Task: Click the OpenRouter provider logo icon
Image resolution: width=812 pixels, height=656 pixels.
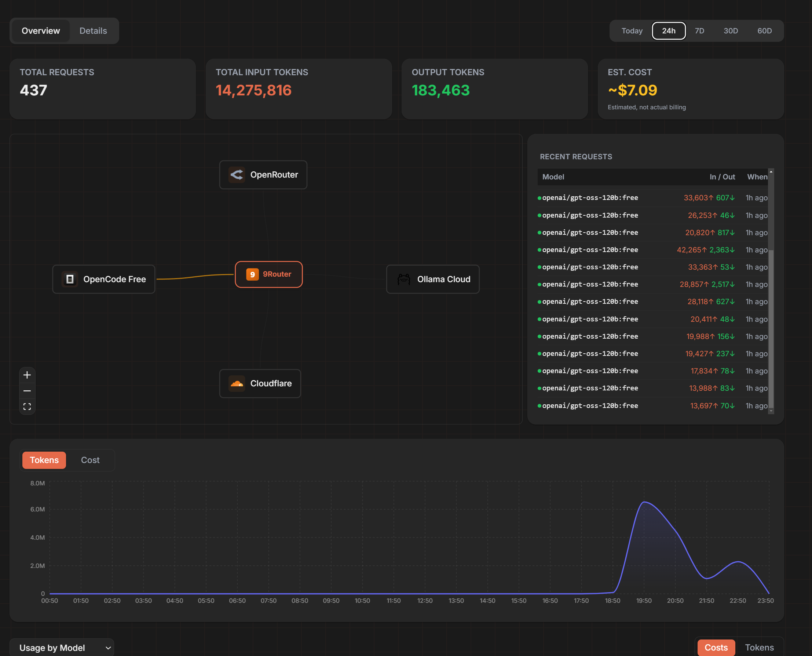Action: [237, 175]
